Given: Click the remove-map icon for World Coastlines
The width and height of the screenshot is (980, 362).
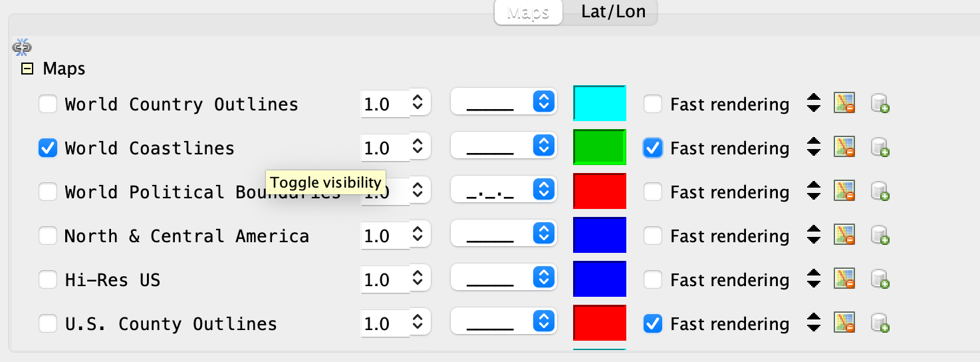Looking at the screenshot, I should pos(844,148).
